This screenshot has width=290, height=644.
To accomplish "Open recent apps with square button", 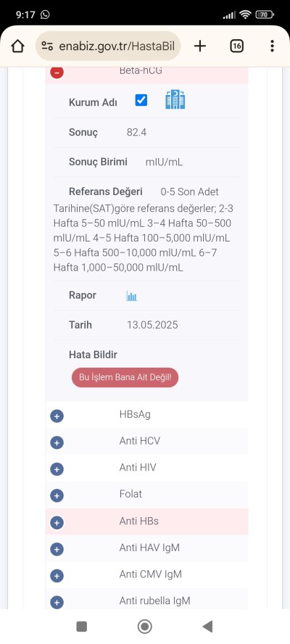I will [82, 627].
